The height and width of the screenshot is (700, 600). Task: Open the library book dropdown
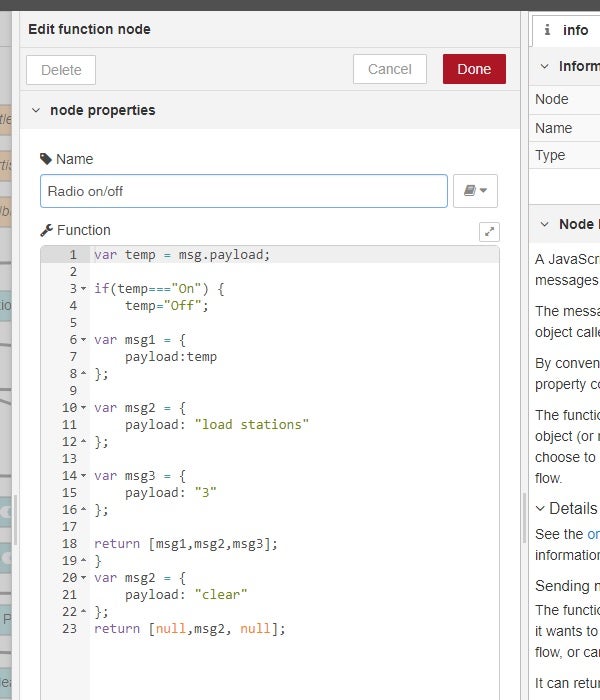pos(475,191)
